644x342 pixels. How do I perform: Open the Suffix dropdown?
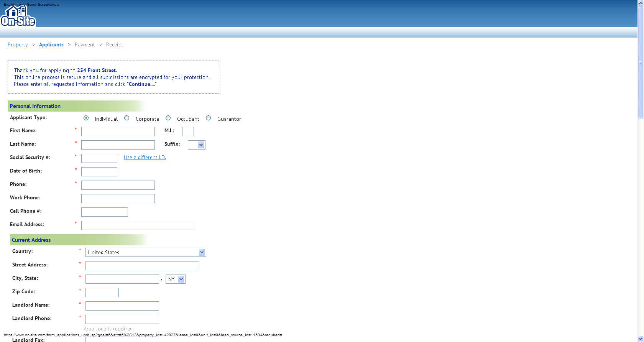tap(196, 145)
